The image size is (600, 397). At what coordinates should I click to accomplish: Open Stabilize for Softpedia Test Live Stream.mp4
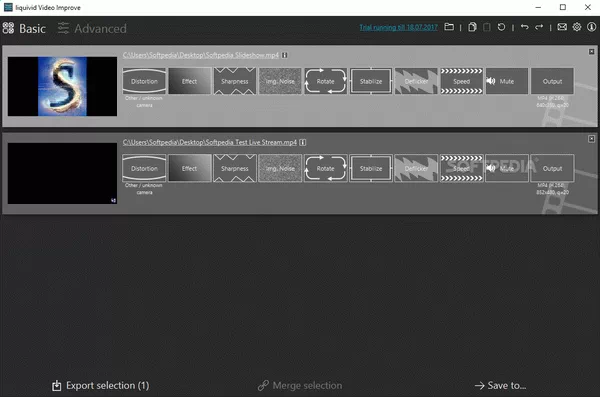click(371, 168)
